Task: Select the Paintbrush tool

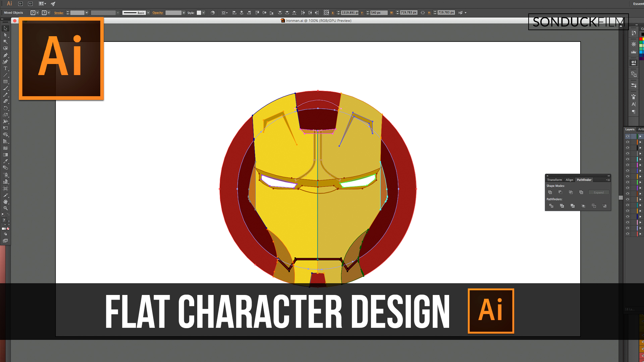Action: (x=5, y=88)
